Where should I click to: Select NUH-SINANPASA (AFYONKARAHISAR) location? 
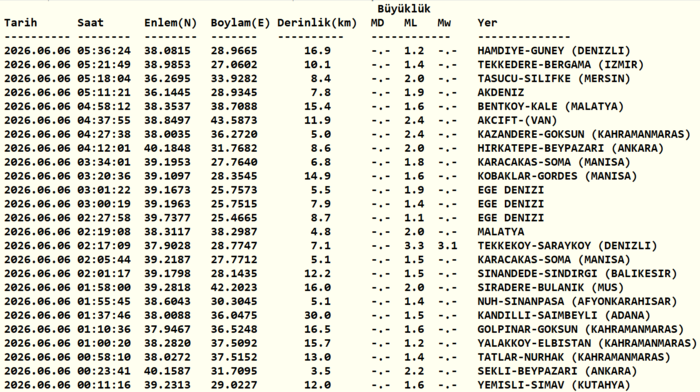[x=577, y=302]
